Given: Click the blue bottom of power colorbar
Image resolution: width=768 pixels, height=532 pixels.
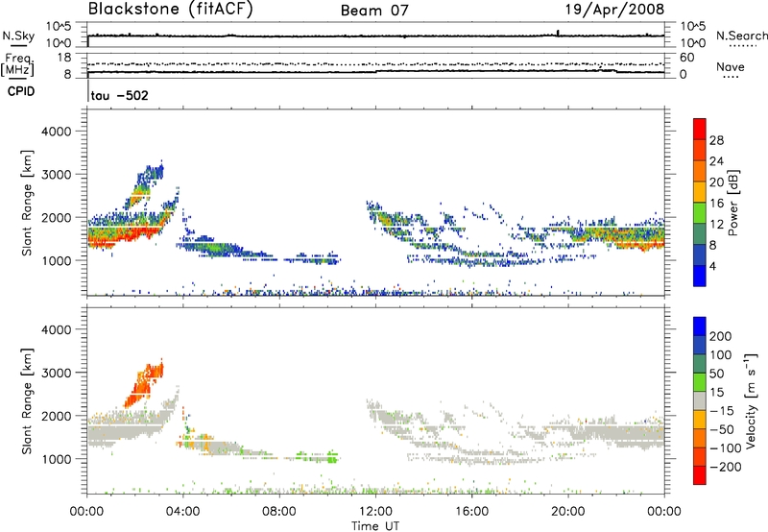Looking at the screenshot, I should (700, 276).
